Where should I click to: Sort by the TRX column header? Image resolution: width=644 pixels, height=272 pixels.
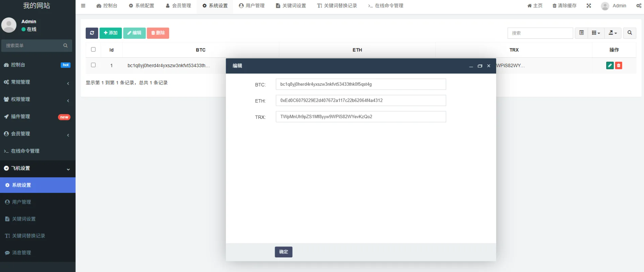coord(514,50)
